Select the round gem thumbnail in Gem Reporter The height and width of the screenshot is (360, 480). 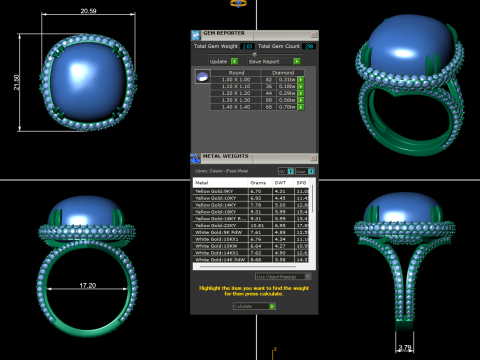coord(202,77)
